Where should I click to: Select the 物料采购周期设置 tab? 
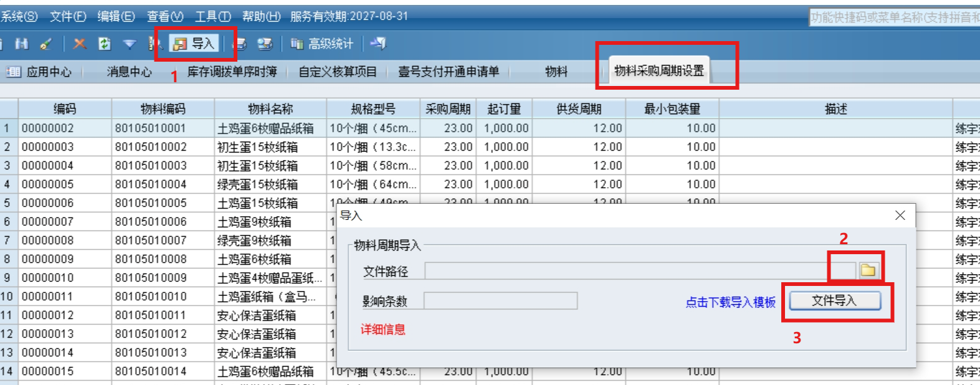coord(659,71)
